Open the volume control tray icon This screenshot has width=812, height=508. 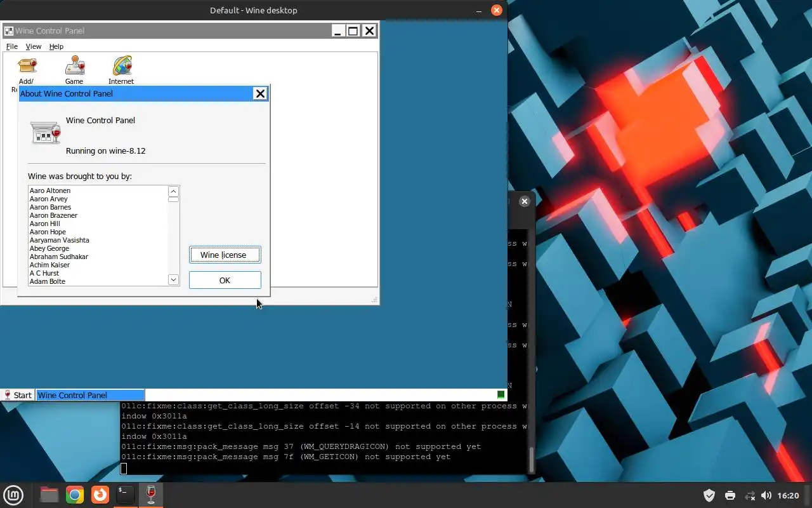766,495
